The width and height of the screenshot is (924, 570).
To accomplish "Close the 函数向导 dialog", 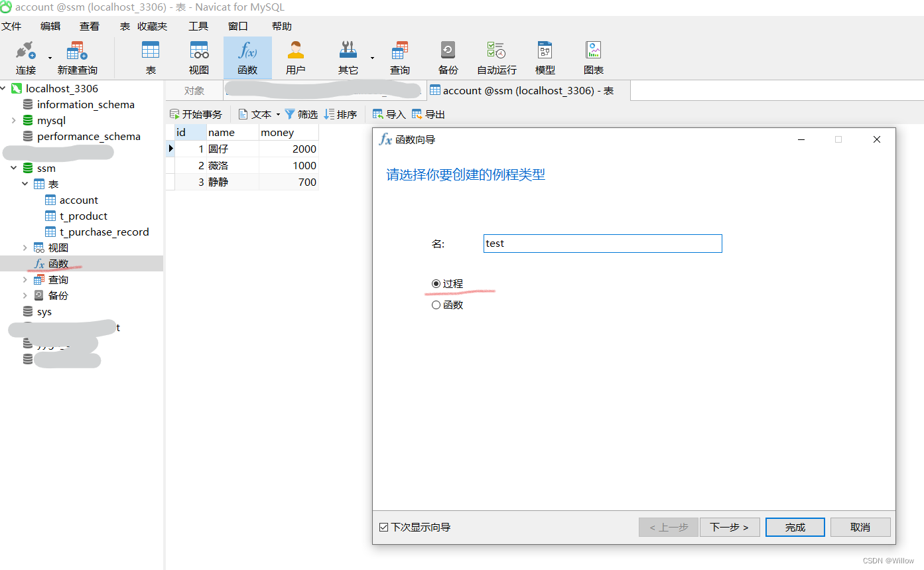I will pyautogui.click(x=877, y=139).
